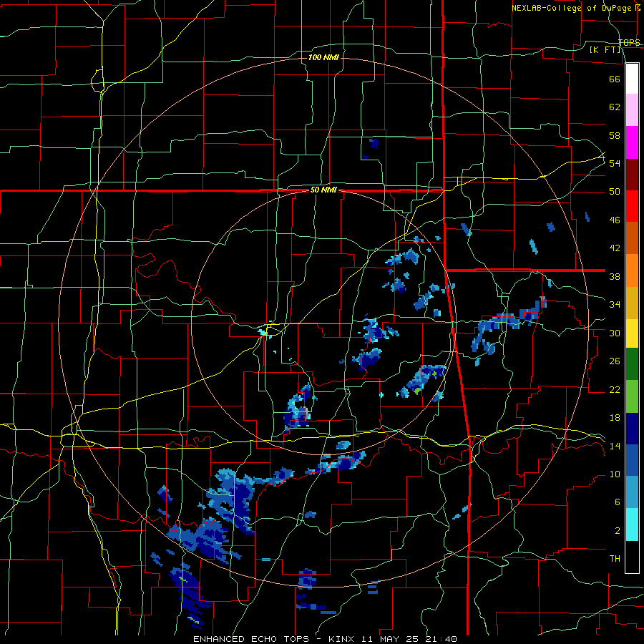Click the legend value "38"
This screenshot has height=644, width=644.
615,276
